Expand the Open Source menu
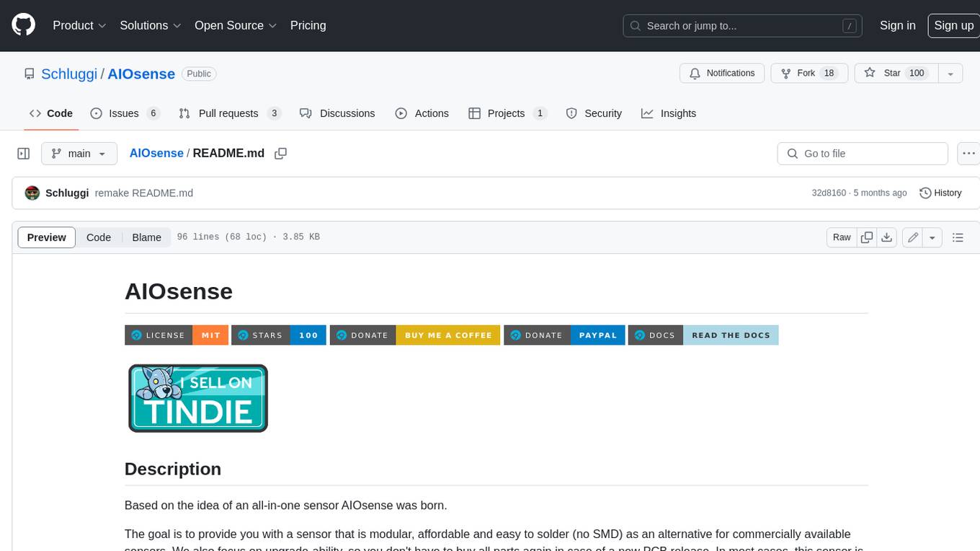Screen dimensions: 980x551 click(x=236, y=25)
